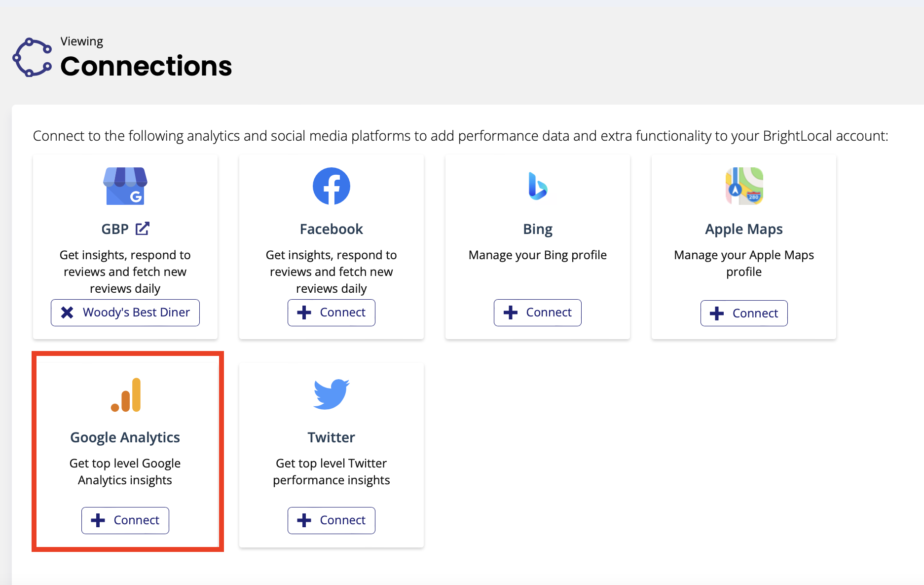Disconnect Woody's Best Diner from GBP
The width and height of the screenshot is (924, 585).
point(125,312)
